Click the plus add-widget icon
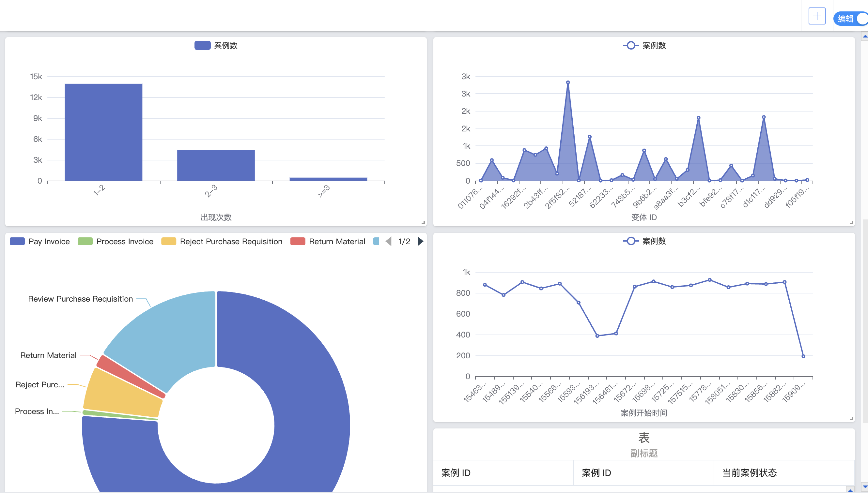868x493 pixels. coord(816,16)
